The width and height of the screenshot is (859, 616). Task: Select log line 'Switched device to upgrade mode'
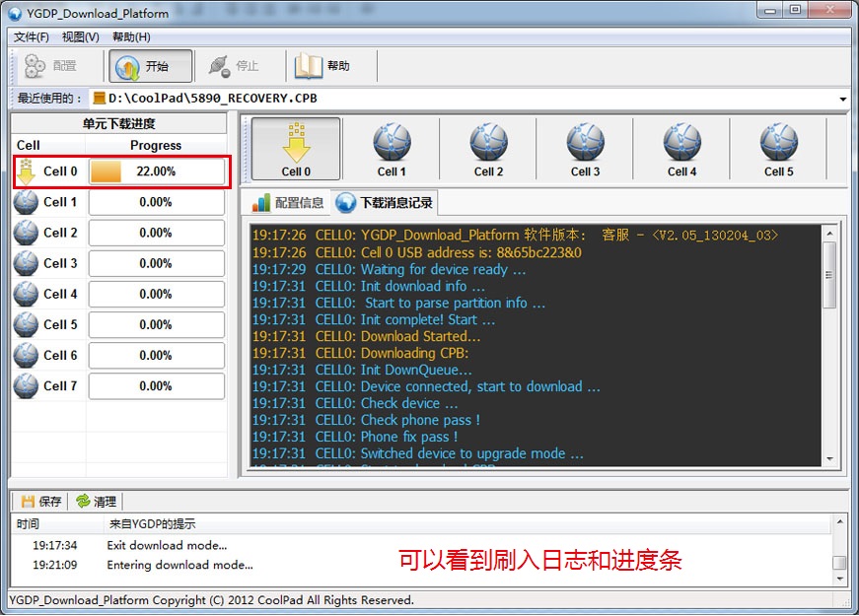tap(418, 453)
